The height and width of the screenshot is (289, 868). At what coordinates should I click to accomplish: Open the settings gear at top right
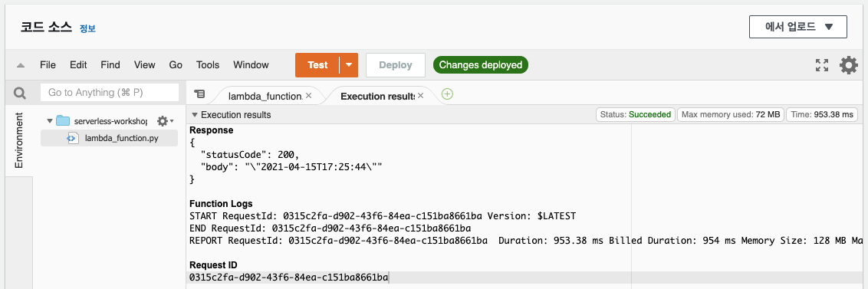click(849, 65)
